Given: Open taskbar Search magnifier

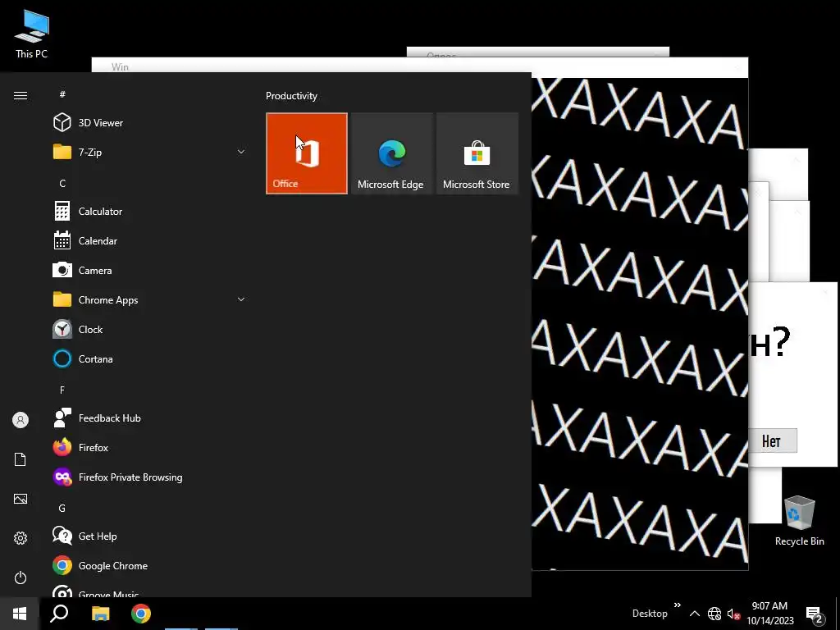Looking at the screenshot, I should (59, 614).
